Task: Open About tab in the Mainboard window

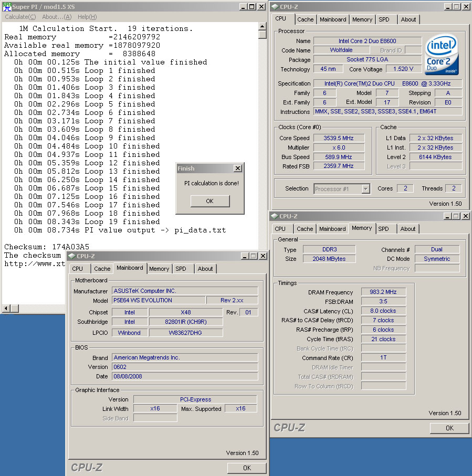Action: coord(205,269)
